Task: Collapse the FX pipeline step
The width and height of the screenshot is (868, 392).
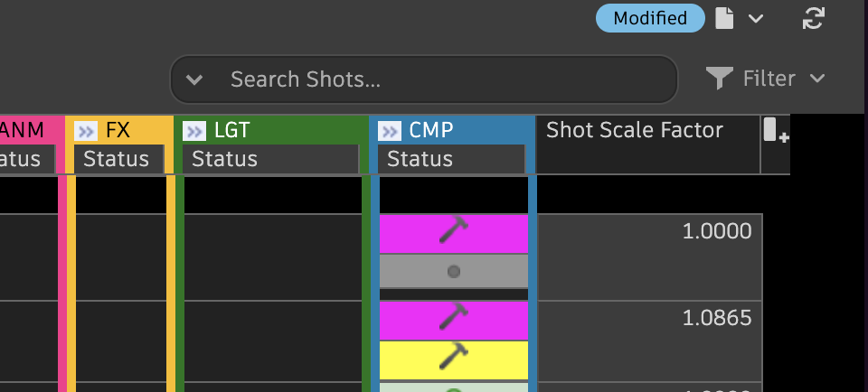Action: pos(86,131)
